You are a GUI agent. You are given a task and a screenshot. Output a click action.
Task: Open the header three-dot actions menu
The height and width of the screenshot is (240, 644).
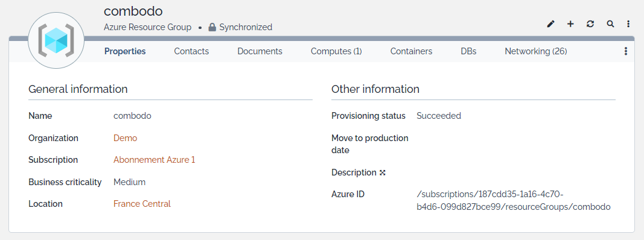(628, 24)
